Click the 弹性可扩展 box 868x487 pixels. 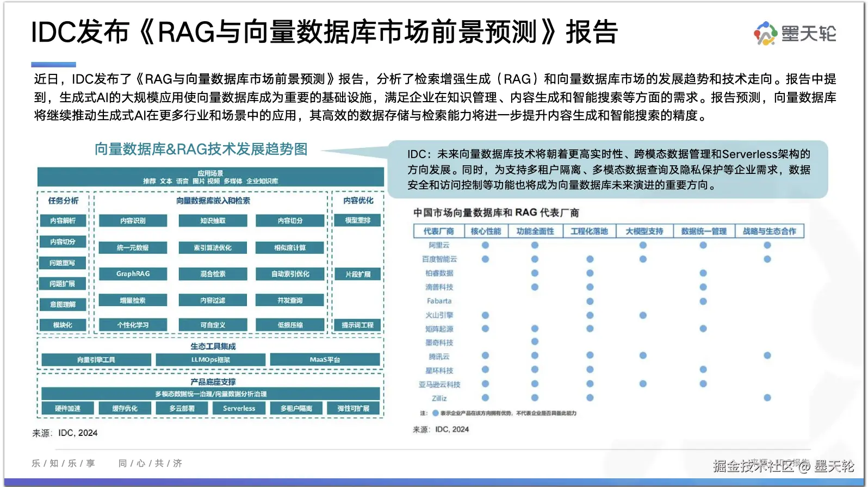[x=353, y=408]
